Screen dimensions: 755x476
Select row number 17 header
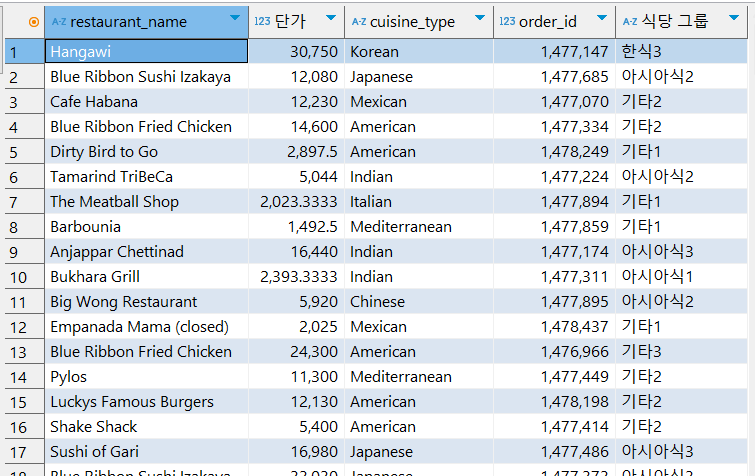tap(24, 452)
